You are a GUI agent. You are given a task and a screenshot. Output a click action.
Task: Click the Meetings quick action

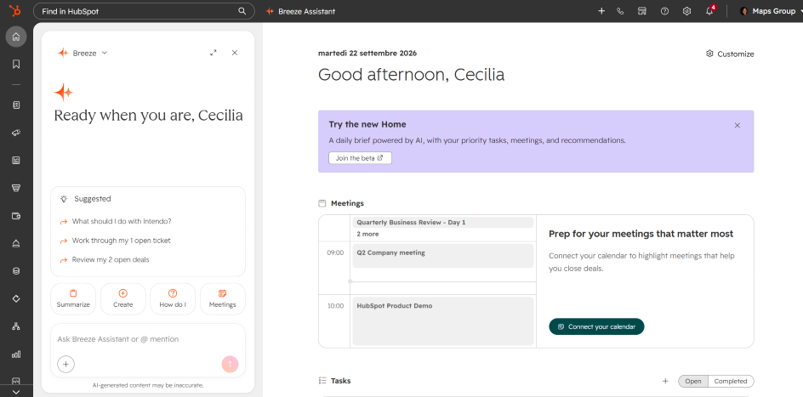coord(222,299)
